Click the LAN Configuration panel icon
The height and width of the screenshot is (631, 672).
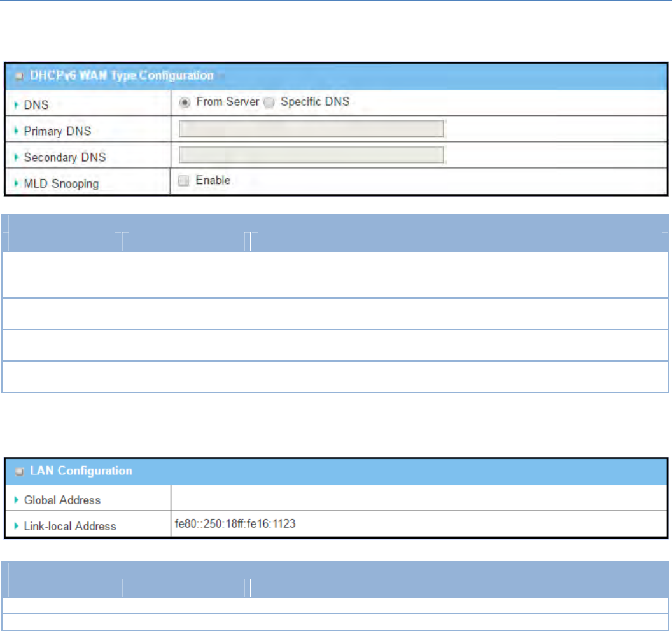point(19,471)
